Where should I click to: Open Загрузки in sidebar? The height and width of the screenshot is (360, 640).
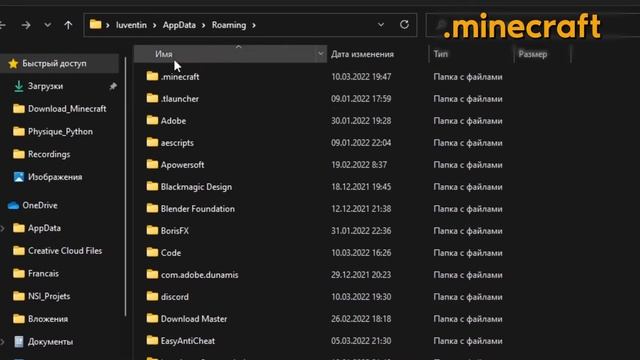[x=45, y=87]
